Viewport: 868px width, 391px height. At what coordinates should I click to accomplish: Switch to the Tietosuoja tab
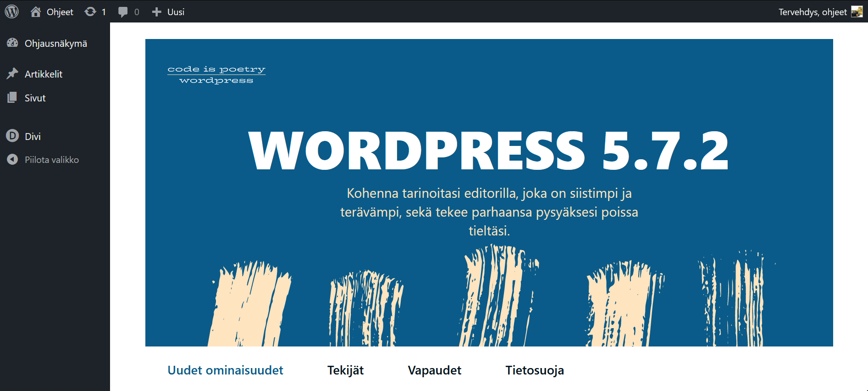pos(535,370)
